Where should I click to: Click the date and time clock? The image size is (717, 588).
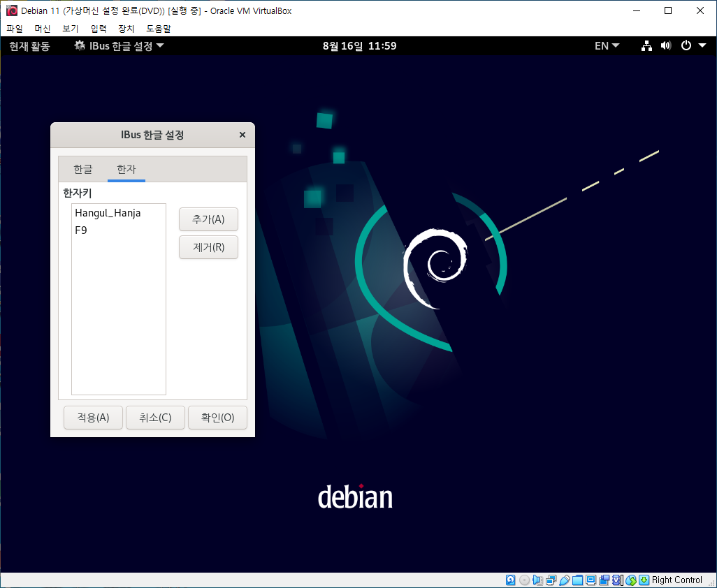359,45
